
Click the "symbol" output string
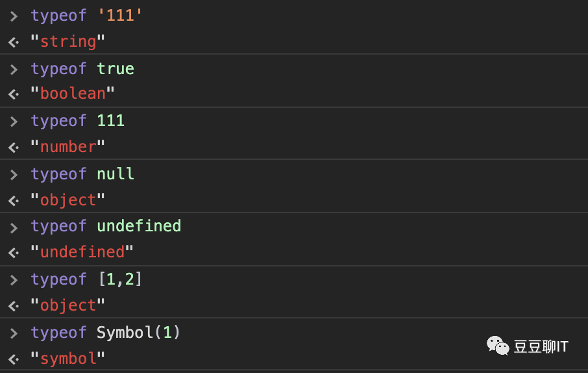tap(67, 358)
